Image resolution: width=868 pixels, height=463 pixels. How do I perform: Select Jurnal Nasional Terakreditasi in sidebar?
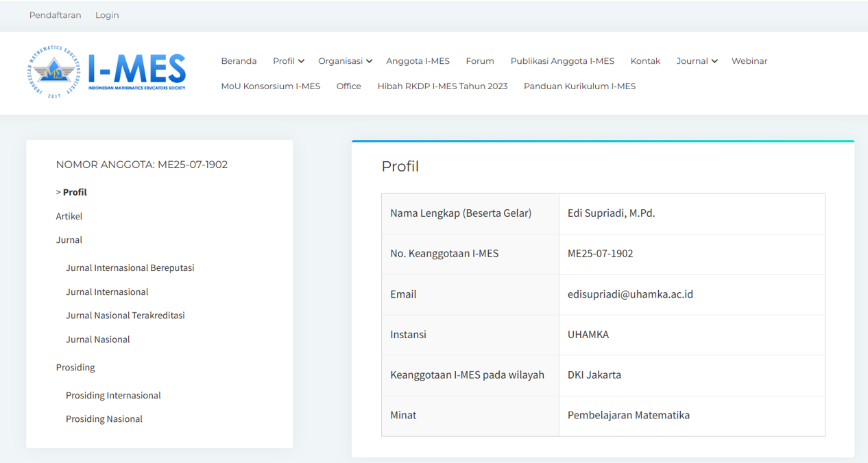point(125,316)
